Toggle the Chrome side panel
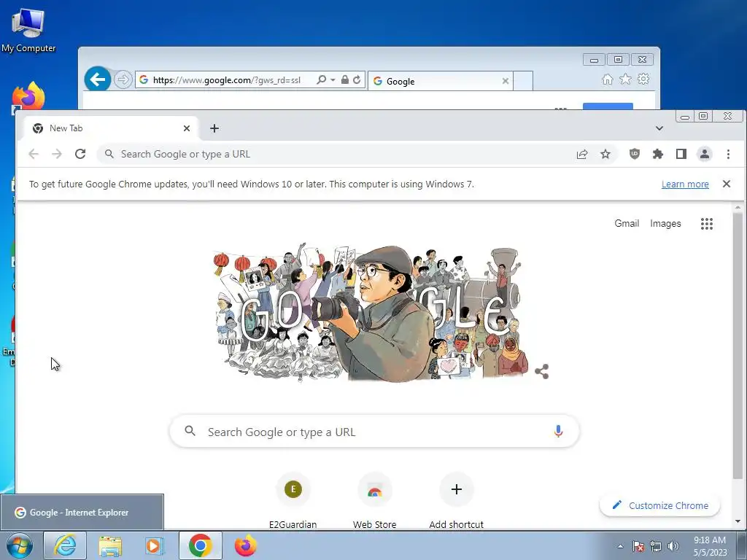Image resolution: width=747 pixels, height=560 pixels. tap(681, 154)
